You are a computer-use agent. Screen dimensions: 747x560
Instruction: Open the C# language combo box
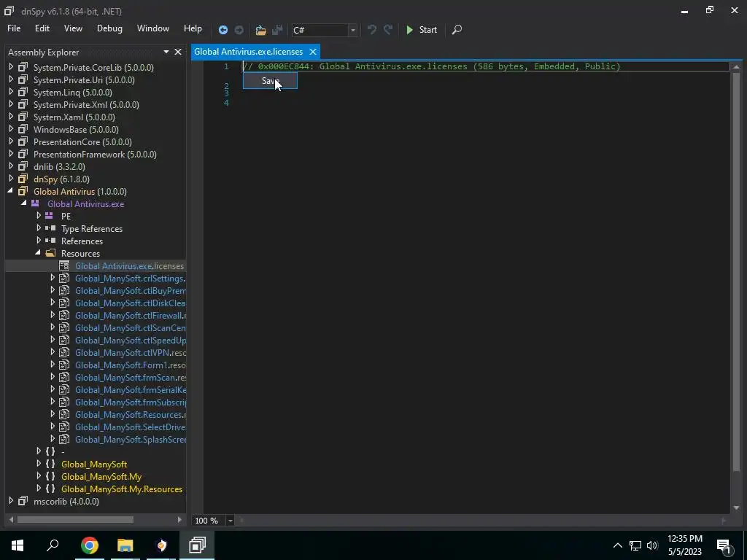pyautogui.click(x=325, y=30)
